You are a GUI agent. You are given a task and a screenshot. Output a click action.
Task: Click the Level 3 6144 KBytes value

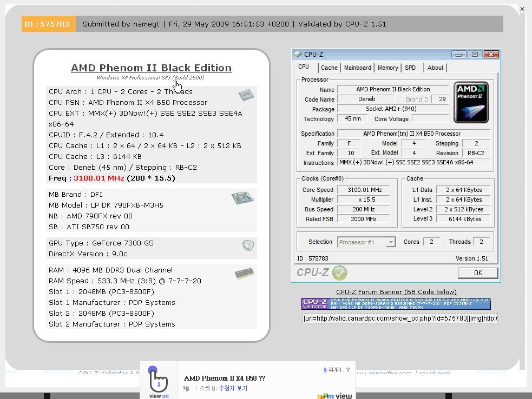click(464, 219)
